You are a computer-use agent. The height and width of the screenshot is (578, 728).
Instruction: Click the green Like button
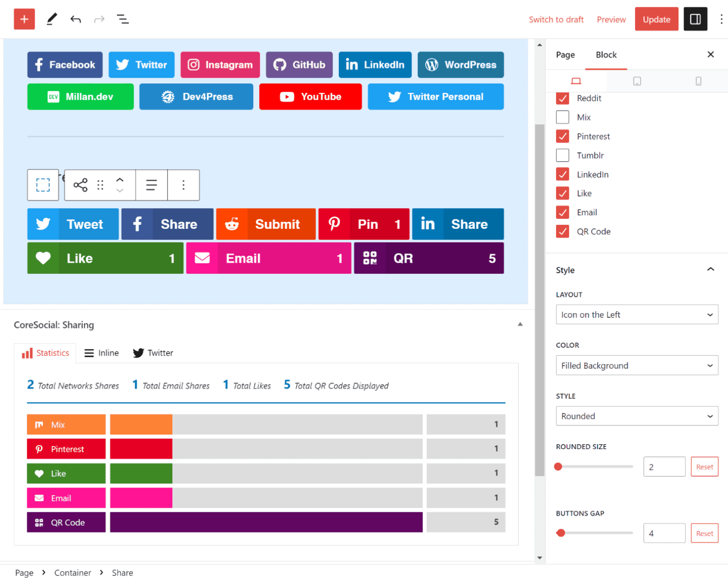tap(105, 258)
